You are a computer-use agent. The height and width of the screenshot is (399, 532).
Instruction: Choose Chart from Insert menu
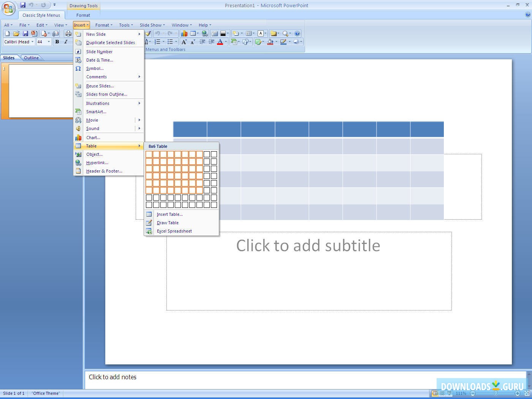[109, 138]
